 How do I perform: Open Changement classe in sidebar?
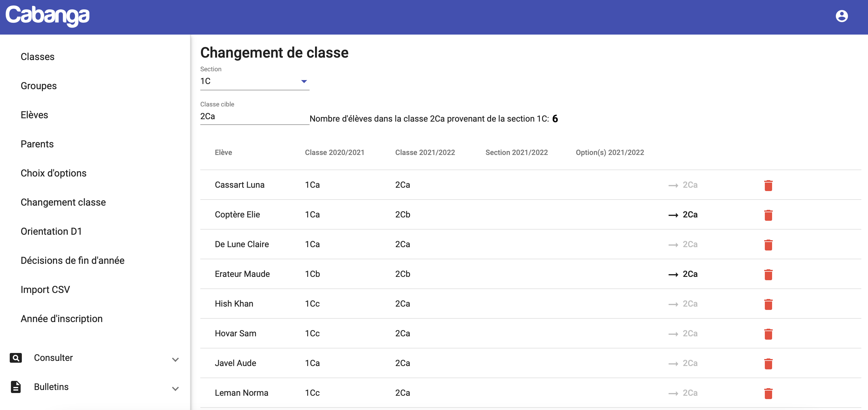tap(63, 202)
